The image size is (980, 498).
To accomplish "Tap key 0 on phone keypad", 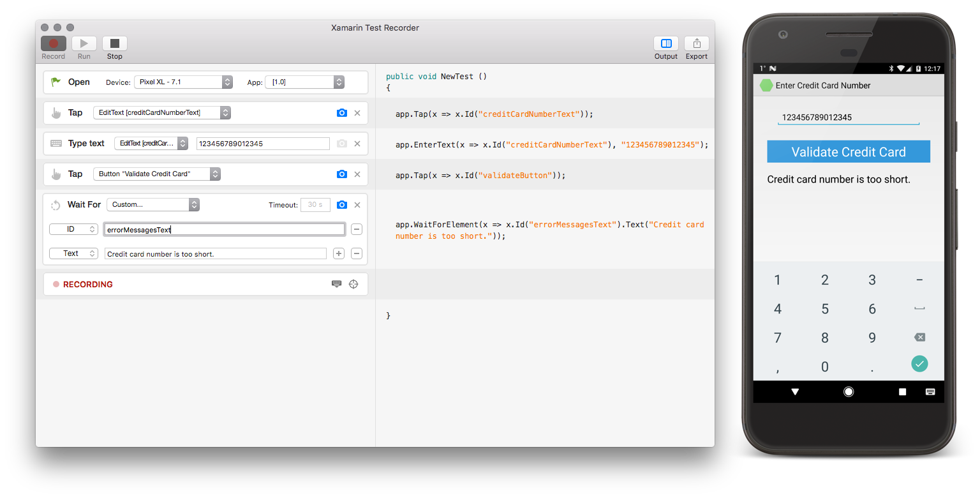I will tap(825, 366).
